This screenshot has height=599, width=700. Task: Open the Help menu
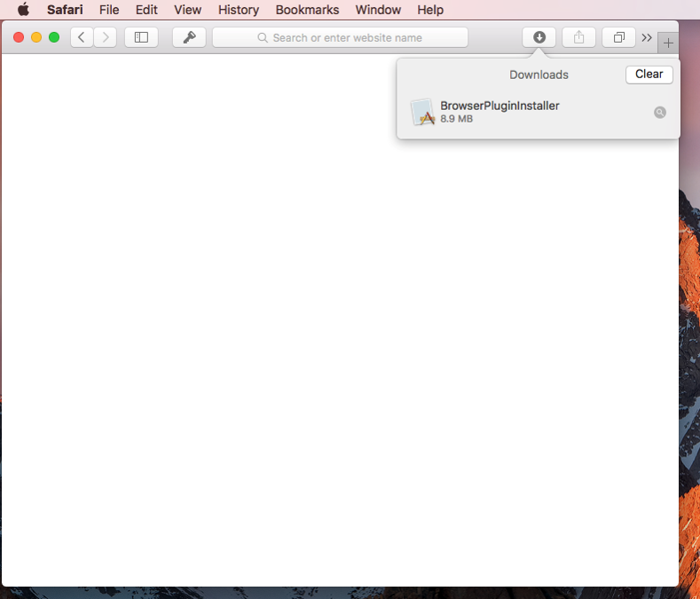(430, 10)
